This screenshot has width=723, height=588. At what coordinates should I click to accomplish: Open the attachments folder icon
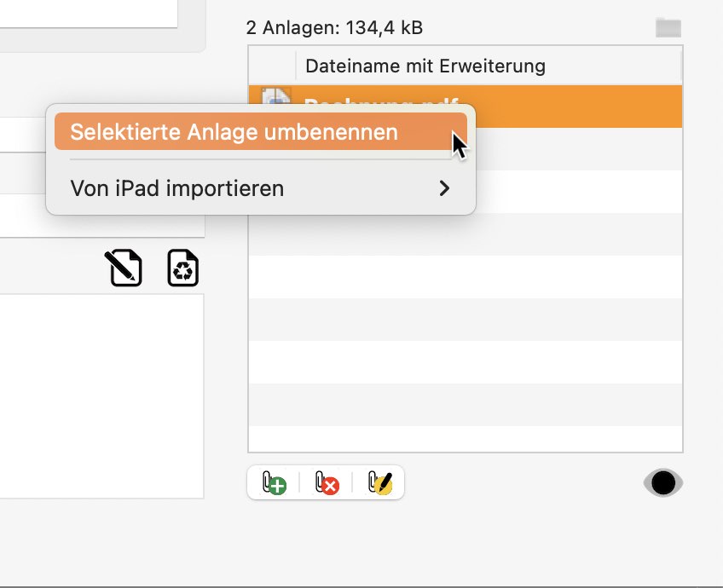[668, 27]
